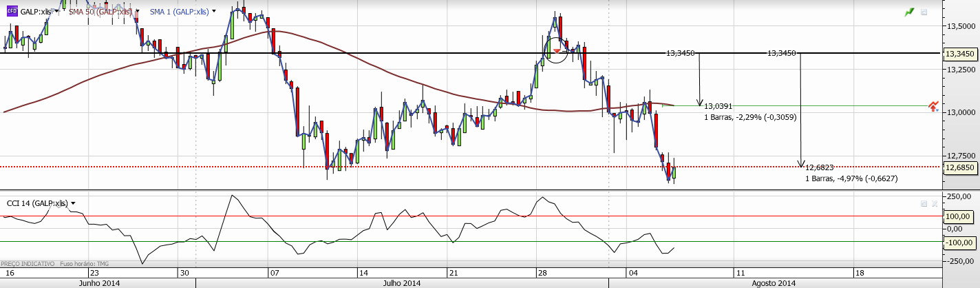Maximize the CCI indicator panel
The width and height of the screenshot is (980, 288).
[924, 204]
